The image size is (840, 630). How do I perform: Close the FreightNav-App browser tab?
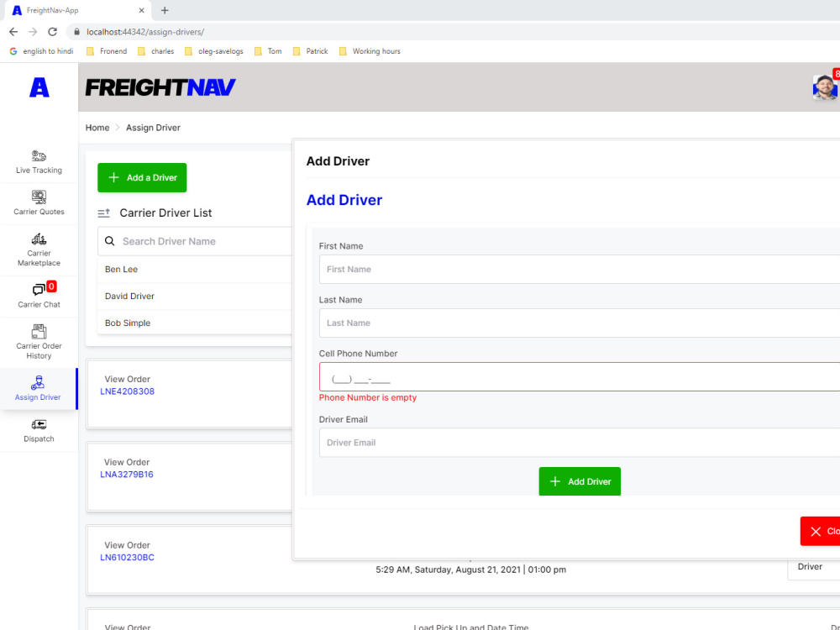coord(141,10)
